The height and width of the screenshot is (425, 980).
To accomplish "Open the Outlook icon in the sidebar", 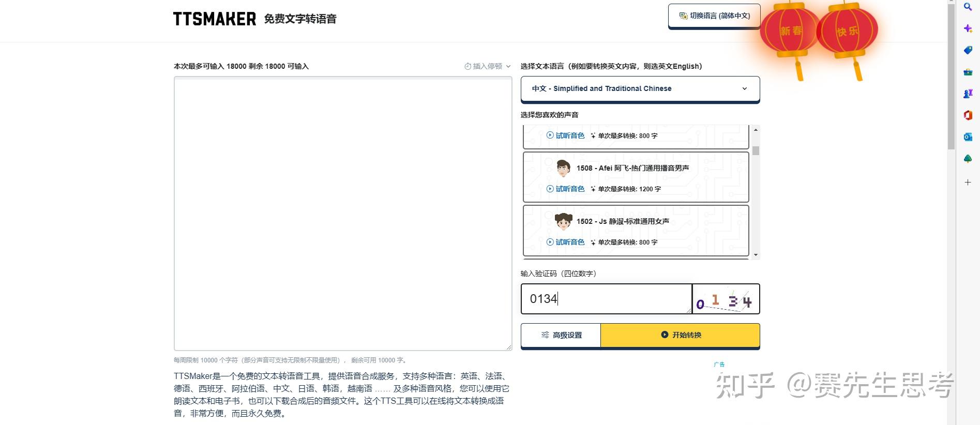I will [968, 137].
